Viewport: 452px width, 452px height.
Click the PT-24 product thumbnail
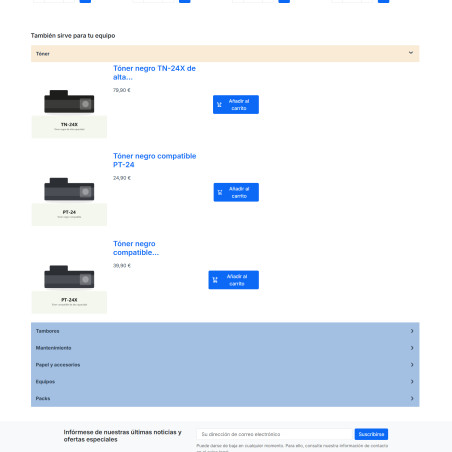point(69,189)
